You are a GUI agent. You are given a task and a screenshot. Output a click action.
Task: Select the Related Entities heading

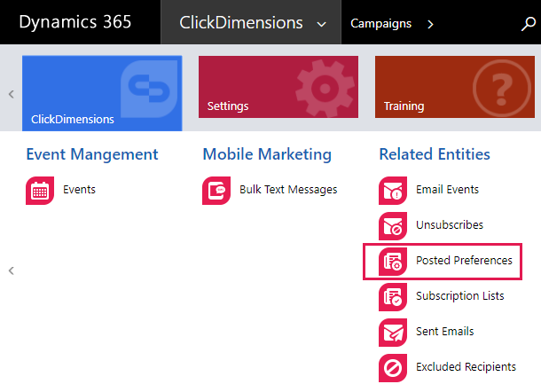(x=435, y=154)
